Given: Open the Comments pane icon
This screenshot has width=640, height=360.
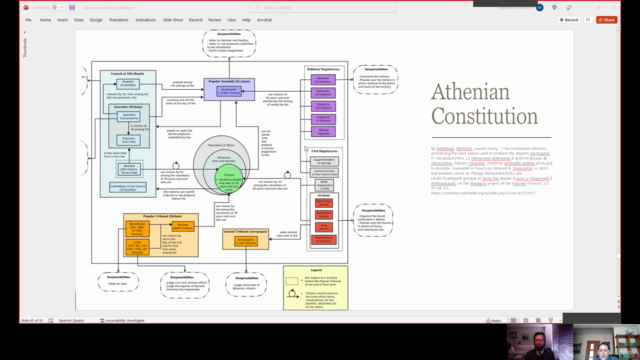Looking at the screenshot, I should 588,20.
